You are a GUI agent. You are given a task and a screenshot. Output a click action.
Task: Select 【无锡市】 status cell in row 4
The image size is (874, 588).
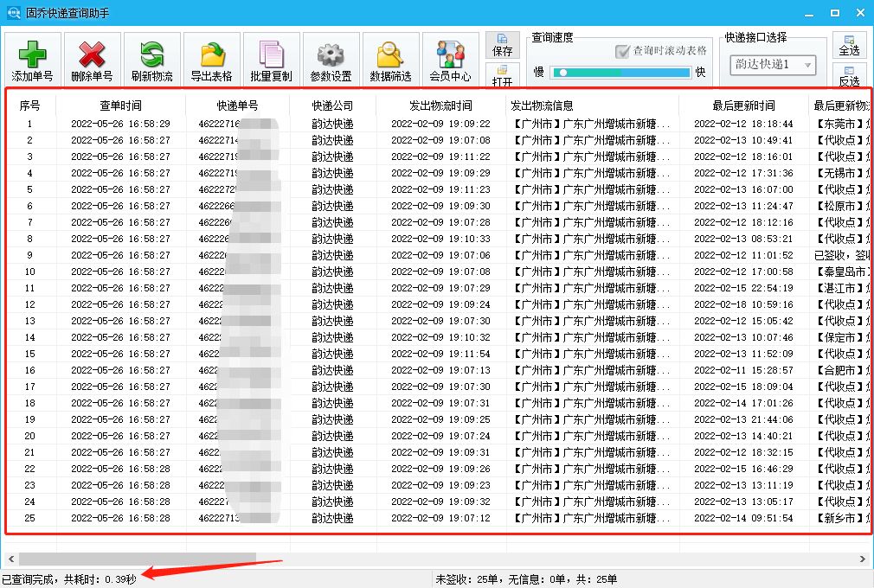pyautogui.click(x=842, y=173)
